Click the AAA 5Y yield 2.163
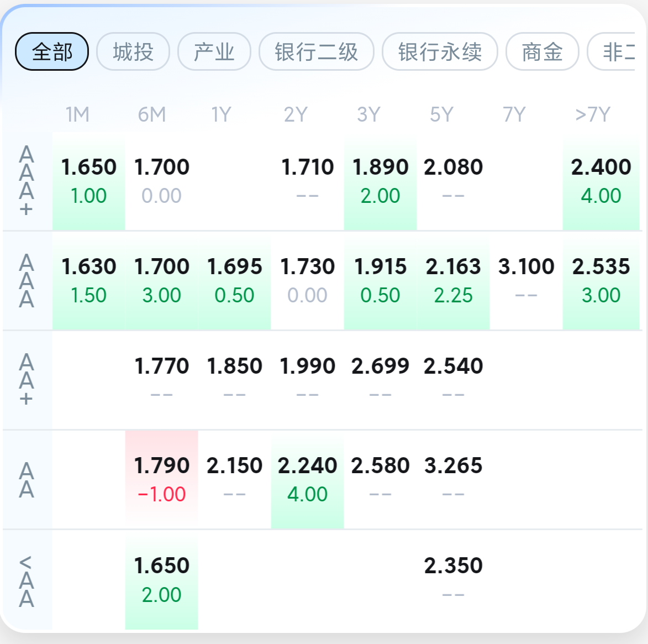This screenshot has height=644, width=648. pos(453,280)
